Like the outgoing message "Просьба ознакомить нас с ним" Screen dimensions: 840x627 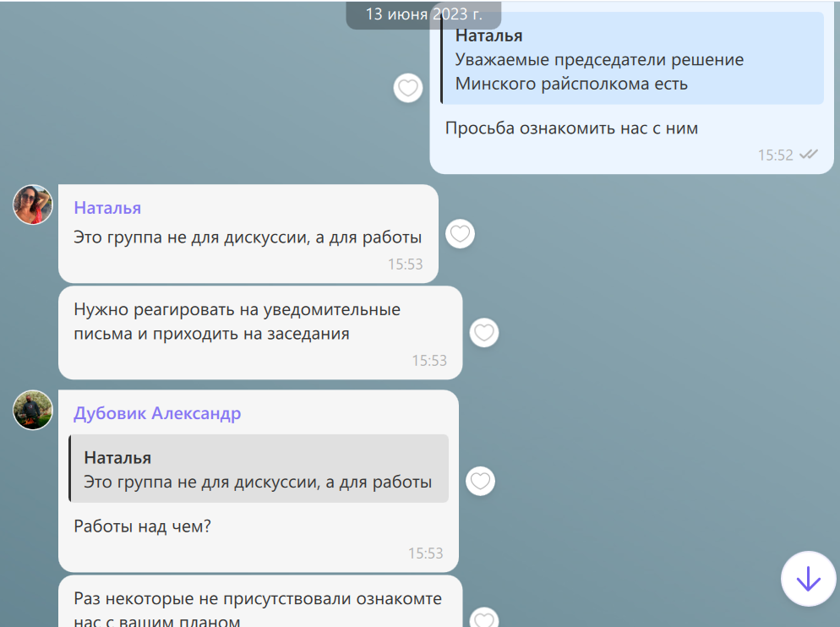click(408, 88)
